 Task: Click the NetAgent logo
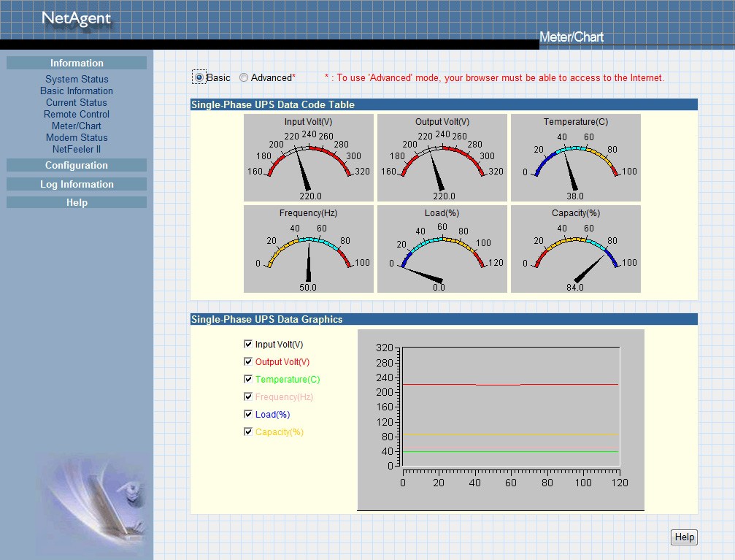(x=76, y=19)
